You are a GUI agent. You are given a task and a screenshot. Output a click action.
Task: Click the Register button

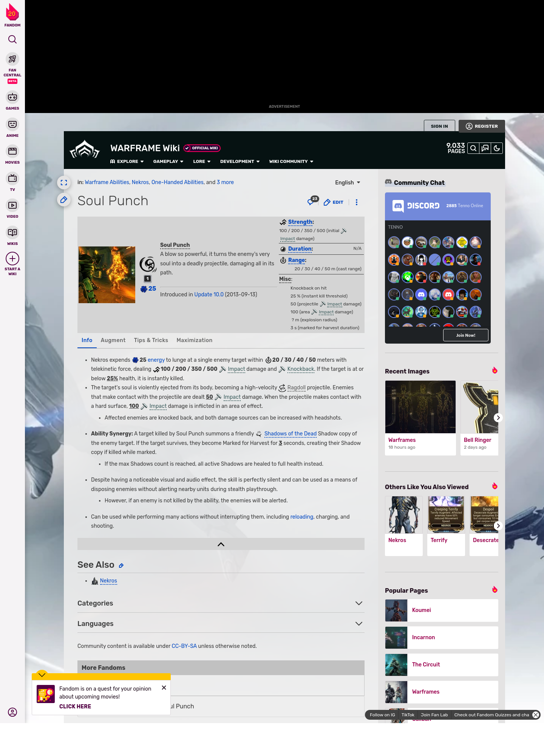482,126
